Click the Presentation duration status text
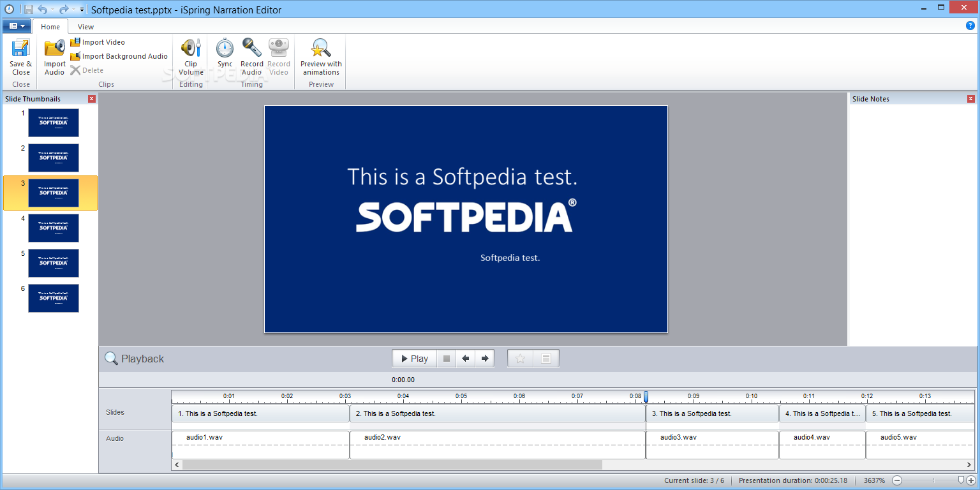This screenshot has height=490, width=980. (x=793, y=480)
